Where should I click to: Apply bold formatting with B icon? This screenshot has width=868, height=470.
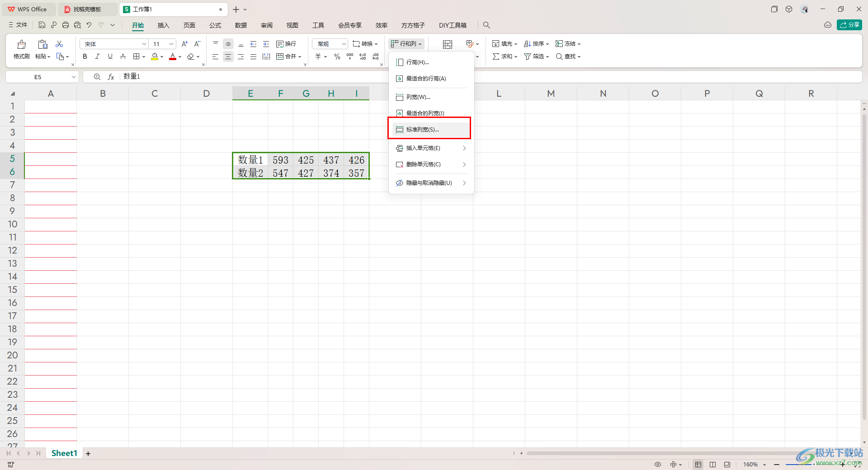tap(85, 56)
